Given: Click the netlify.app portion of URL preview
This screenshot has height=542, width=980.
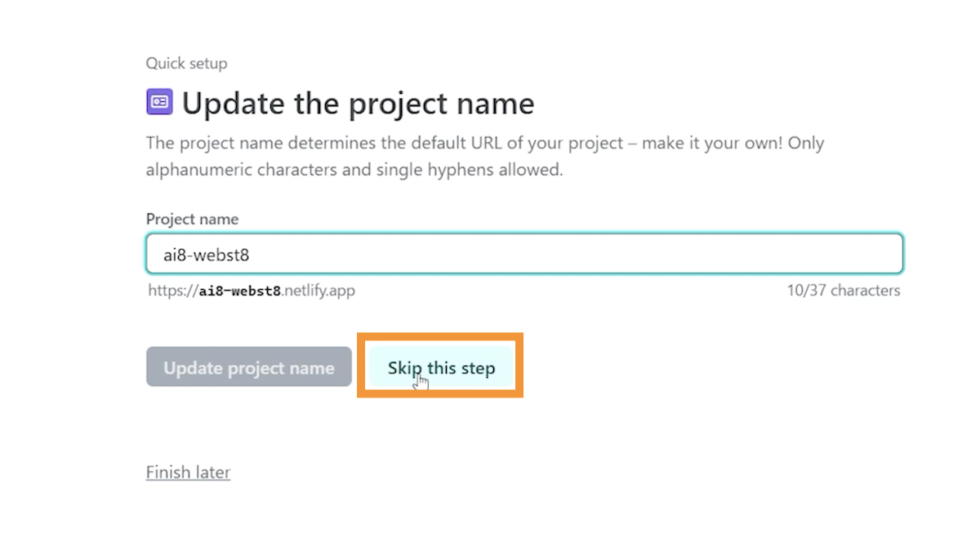Looking at the screenshot, I should point(320,291).
